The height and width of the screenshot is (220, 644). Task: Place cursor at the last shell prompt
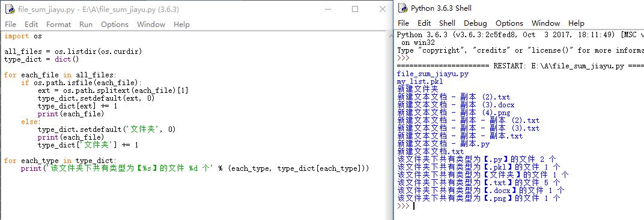click(414, 206)
